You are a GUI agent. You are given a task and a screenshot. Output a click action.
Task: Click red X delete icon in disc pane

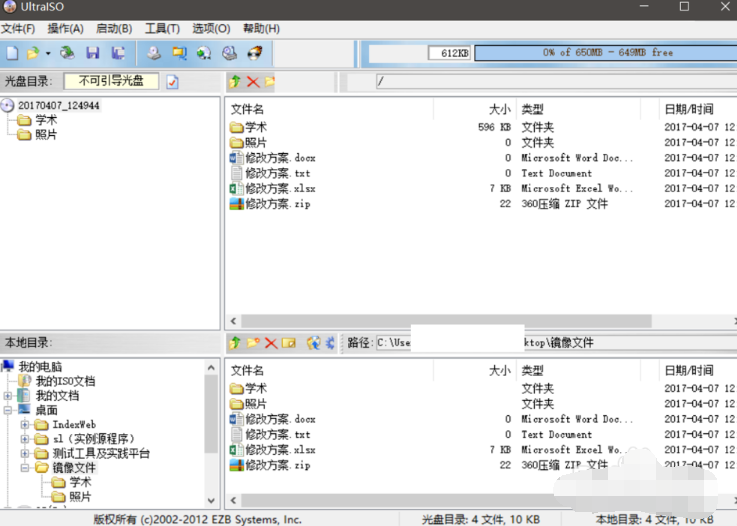[252, 82]
